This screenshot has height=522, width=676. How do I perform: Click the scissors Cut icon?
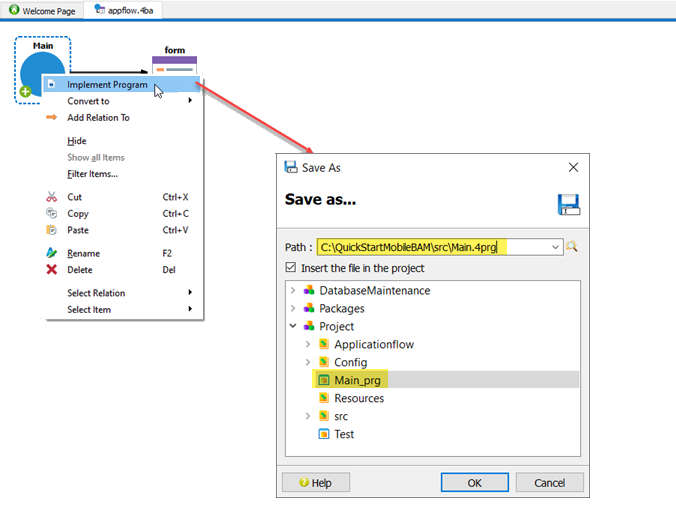[51, 197]
